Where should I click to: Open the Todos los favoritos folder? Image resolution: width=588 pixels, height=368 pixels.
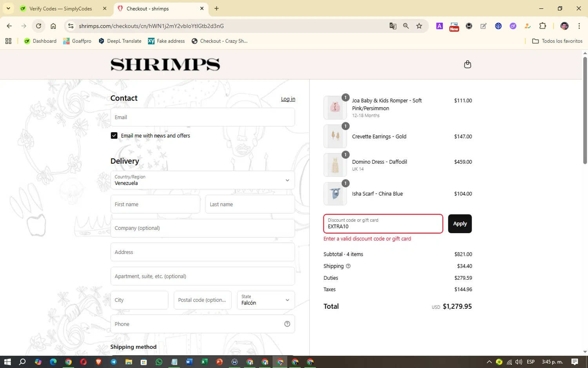tap(557, 41)
